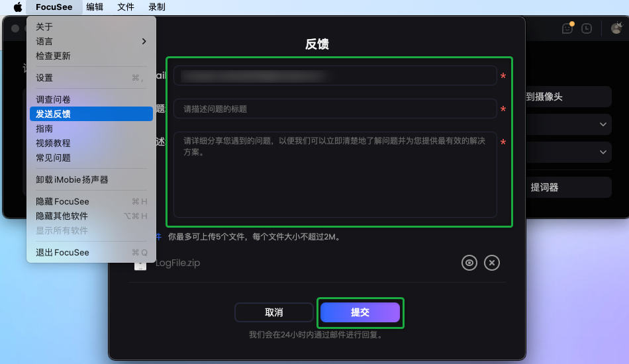Image resolution: width=629 pixels, height=364 pixels.
Task: Click the 摄像头 button in main window
Action: click(x=569, y=97)
